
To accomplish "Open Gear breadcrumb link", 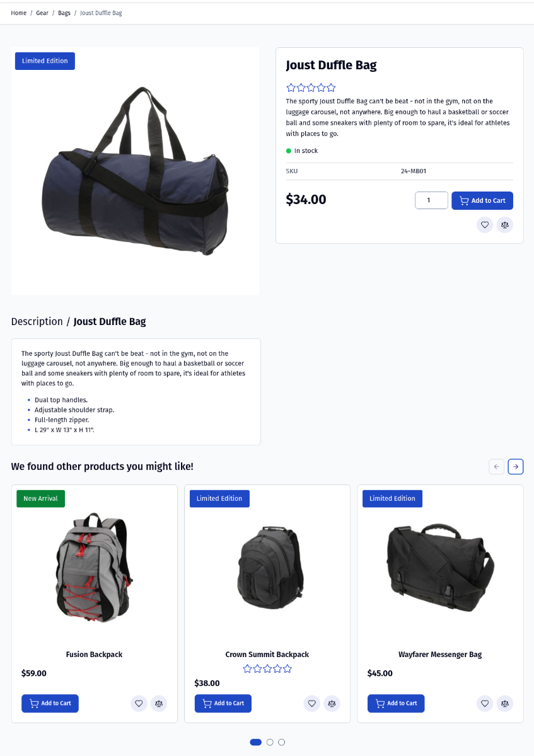I will (42, 13).
